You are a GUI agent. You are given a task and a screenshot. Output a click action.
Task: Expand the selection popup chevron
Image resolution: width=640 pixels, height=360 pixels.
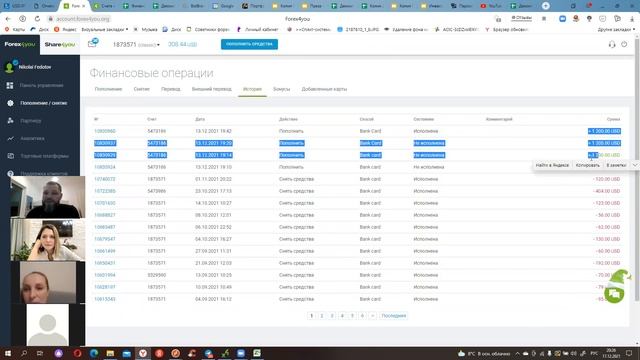(635, 165)
